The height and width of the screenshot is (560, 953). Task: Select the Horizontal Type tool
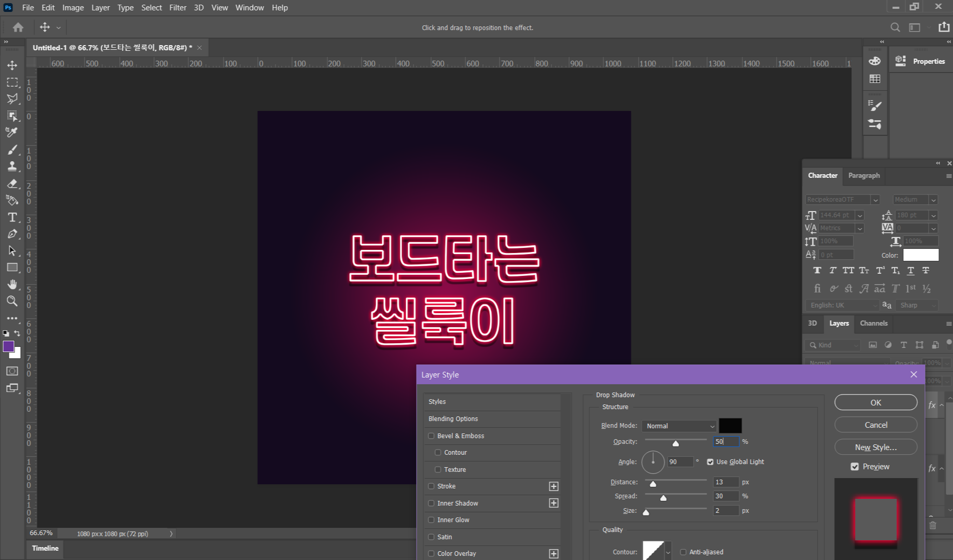tap(12, 217)
